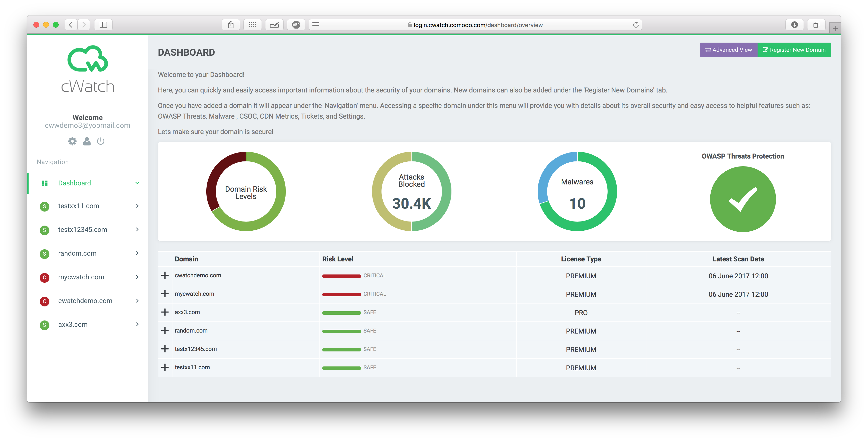Expand the axx3.com table row
This screenshot has width=868, height=441.
coord(165,312)
